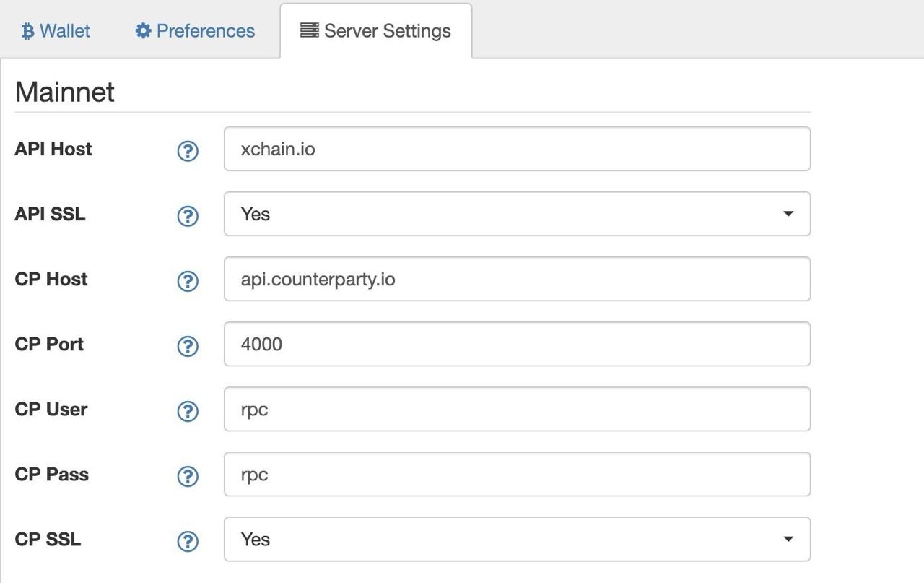This screenshot has width=924, height=583.
Task: Click the server icon on Server Settings tab
Action: tap(310, 31)
